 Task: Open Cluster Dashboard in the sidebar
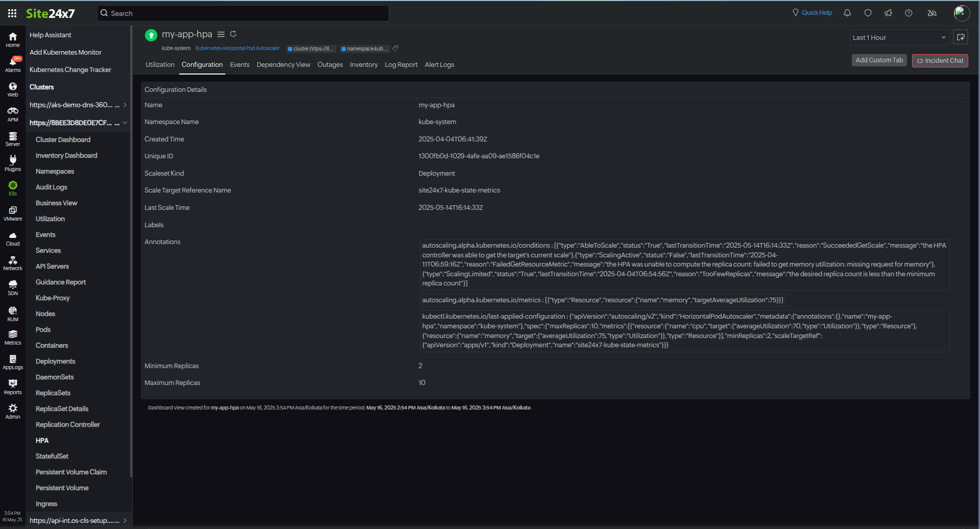click(63, 139)
